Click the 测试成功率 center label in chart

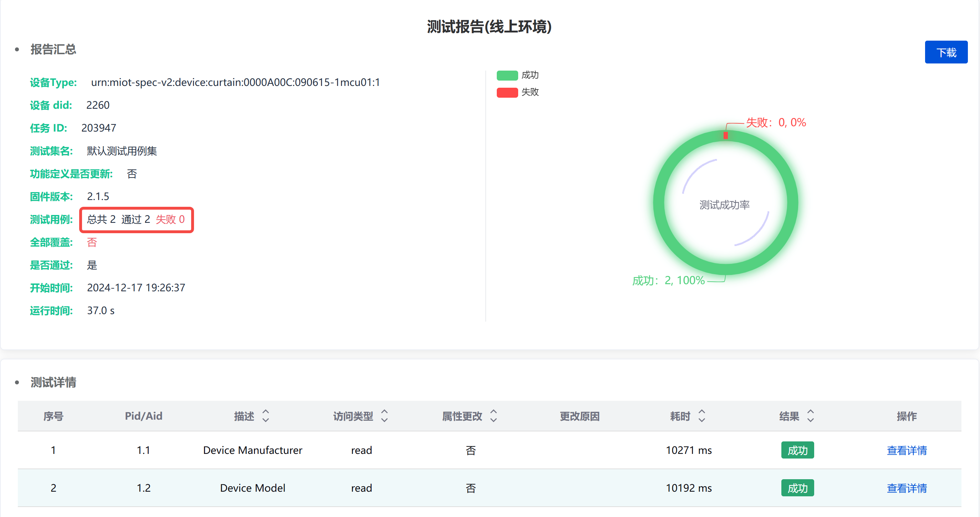(724, 205)
